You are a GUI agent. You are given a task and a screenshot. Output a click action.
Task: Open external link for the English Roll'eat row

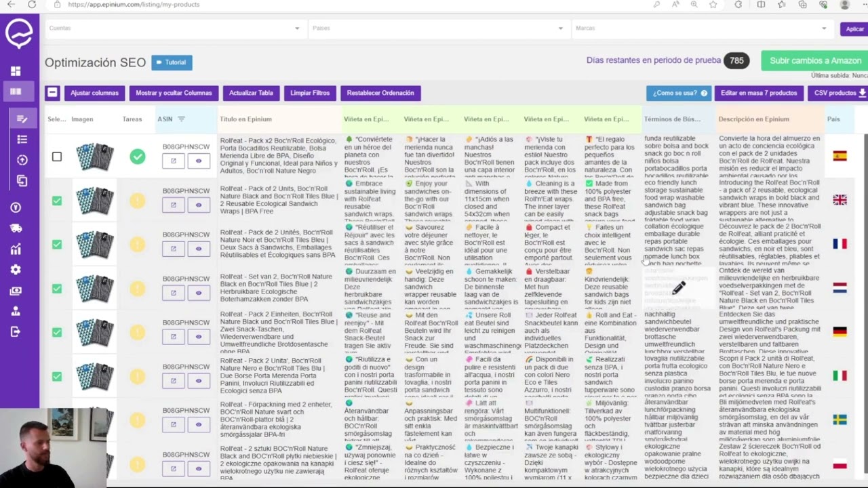click(x=173, y=205)
